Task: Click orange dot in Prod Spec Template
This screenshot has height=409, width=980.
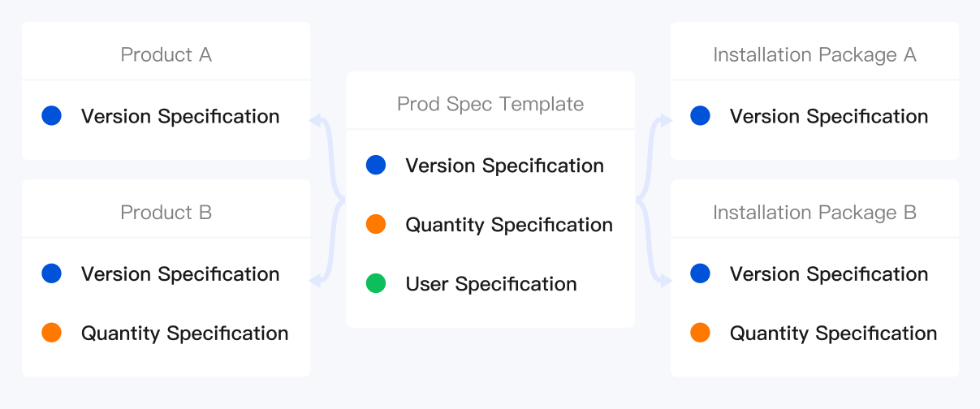Action: pos(376,225)
